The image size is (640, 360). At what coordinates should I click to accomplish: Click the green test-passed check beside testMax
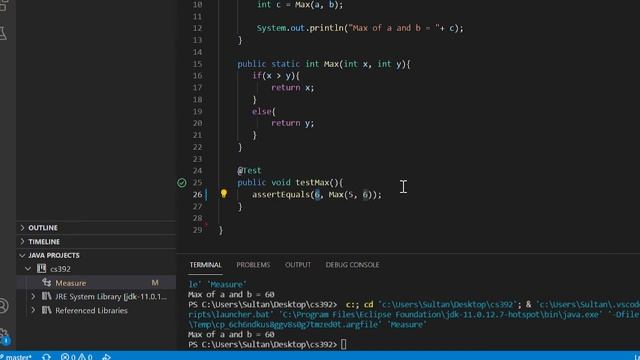click(x=182, y=182)
